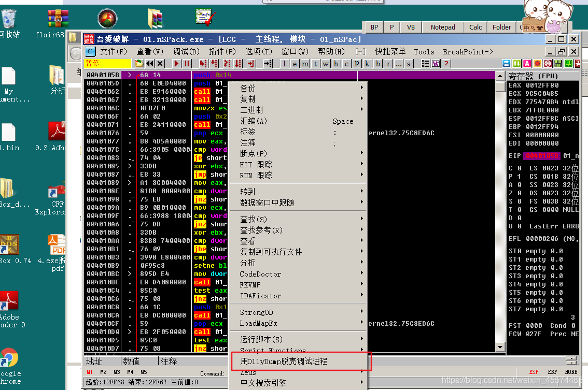Click the green up-down arrows icon

click(517, 64)
